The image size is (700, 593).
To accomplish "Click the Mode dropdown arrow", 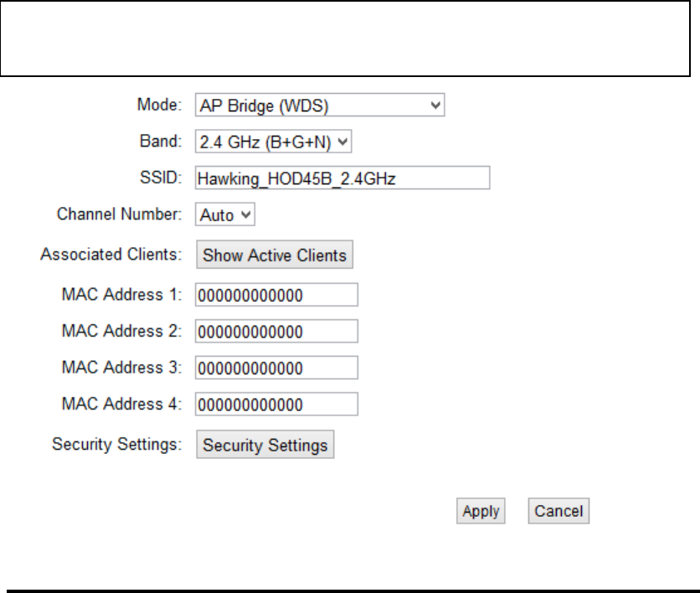I will coord(435,106).
